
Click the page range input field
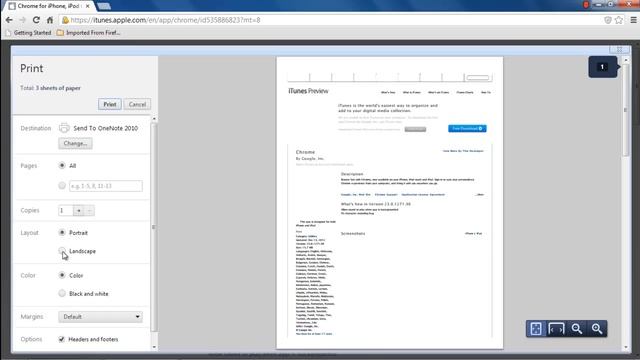point(106,186)
